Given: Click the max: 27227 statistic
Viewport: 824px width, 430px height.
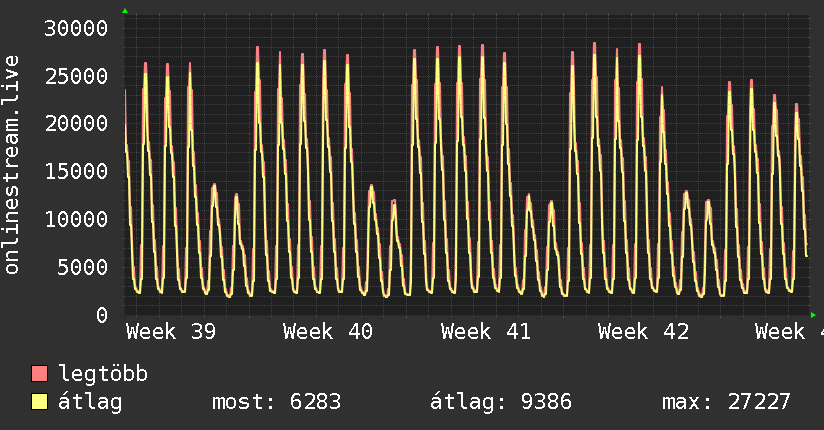Looking at the screenshot, I should pyautogui.click(x=726, y=402).
